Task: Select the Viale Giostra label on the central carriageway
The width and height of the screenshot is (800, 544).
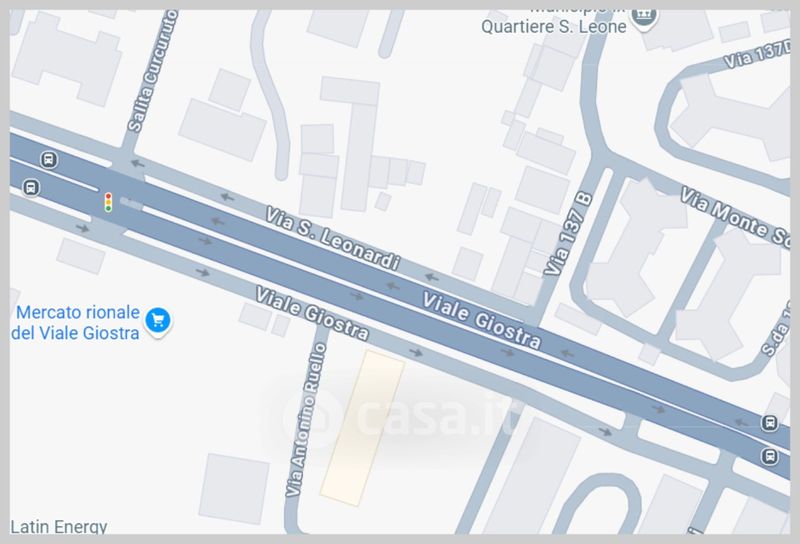Action: click(x=481, y=321)
